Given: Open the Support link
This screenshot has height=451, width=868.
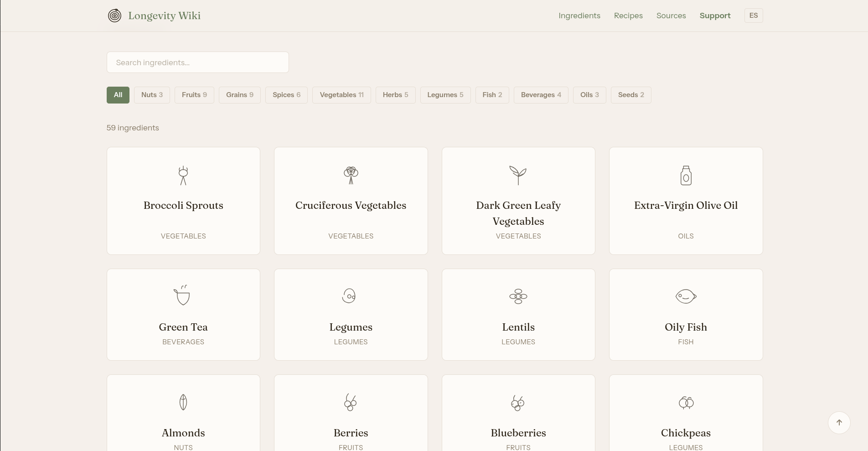Looking at the screenshot, I should click(x=715, y=16).
